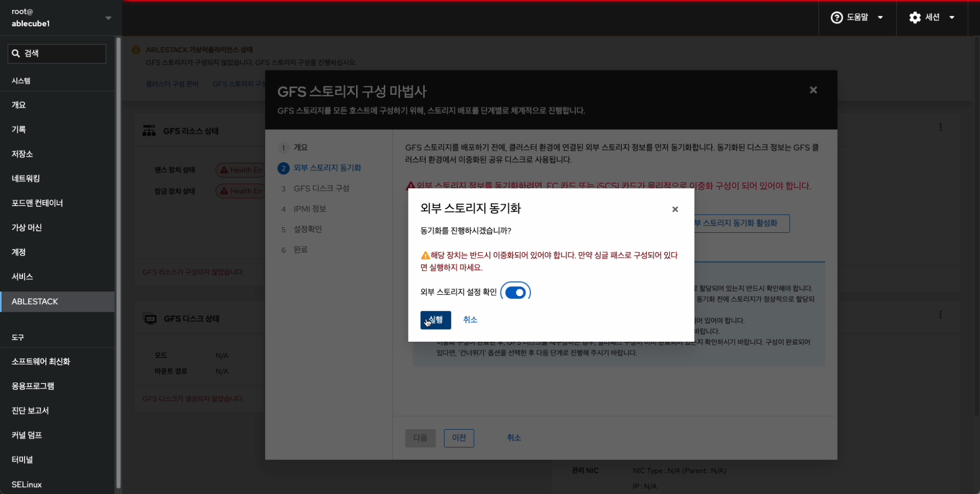This screenshot has height=494, width=980.
Task: Open the 세션 session dropdown
Action: [x=933, y=17]
